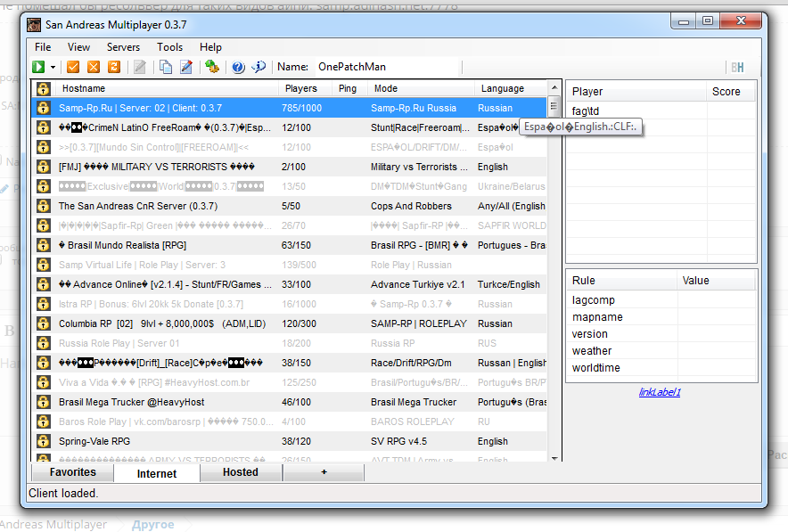Viewport: 788px width, 532px height.
Task: Click the Copy Server Info pages icon
Action: click(165, 67)
